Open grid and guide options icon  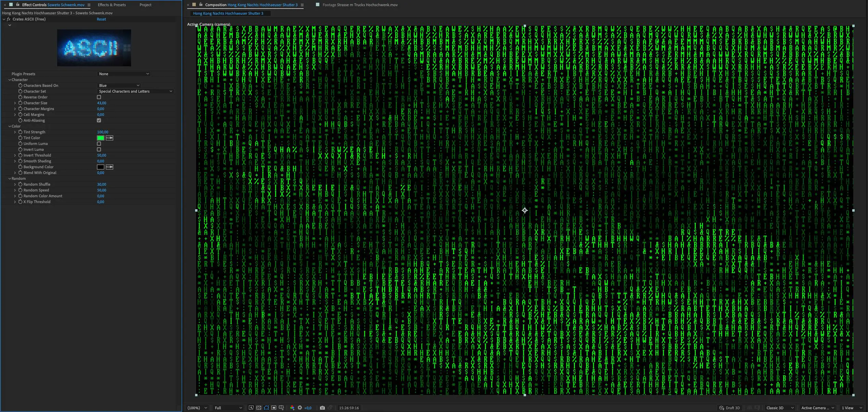pyautogui.click(x=281, y=408)
